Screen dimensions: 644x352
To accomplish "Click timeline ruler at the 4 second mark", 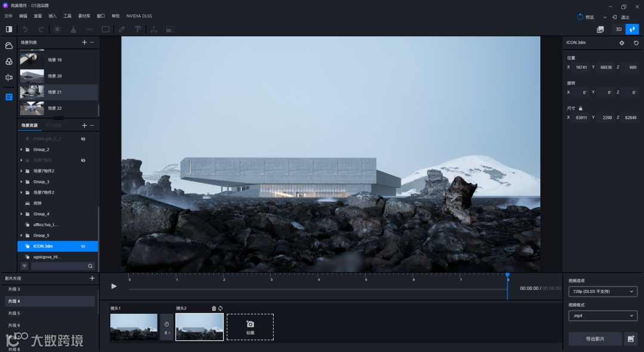I will (x=318, y=277).
